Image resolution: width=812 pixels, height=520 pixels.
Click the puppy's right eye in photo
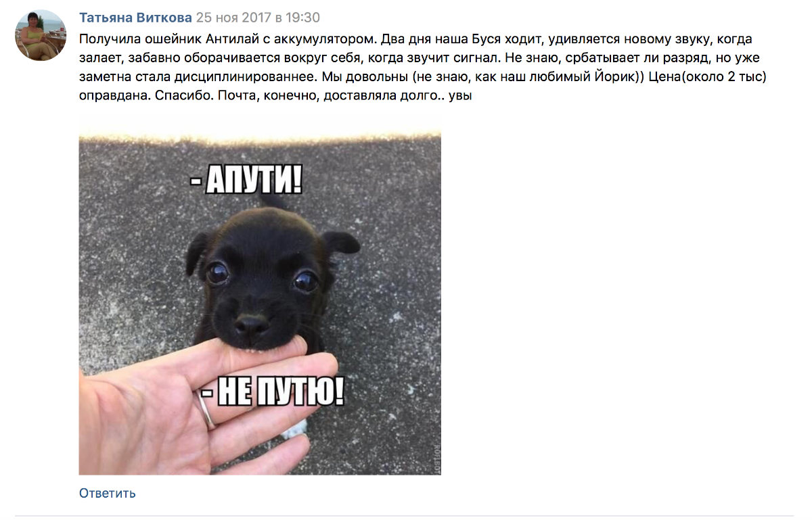(x=306, y=279)
